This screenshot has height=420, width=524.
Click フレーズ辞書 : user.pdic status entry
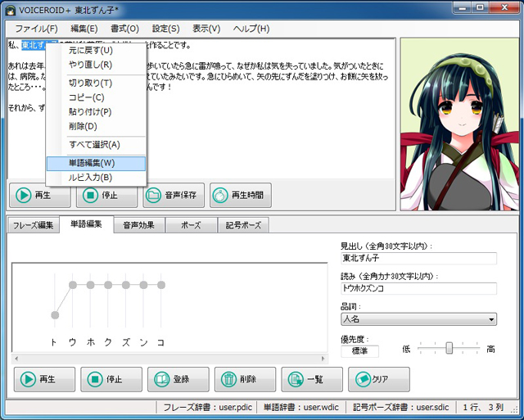pyautogui.click(x=207, y=407)
